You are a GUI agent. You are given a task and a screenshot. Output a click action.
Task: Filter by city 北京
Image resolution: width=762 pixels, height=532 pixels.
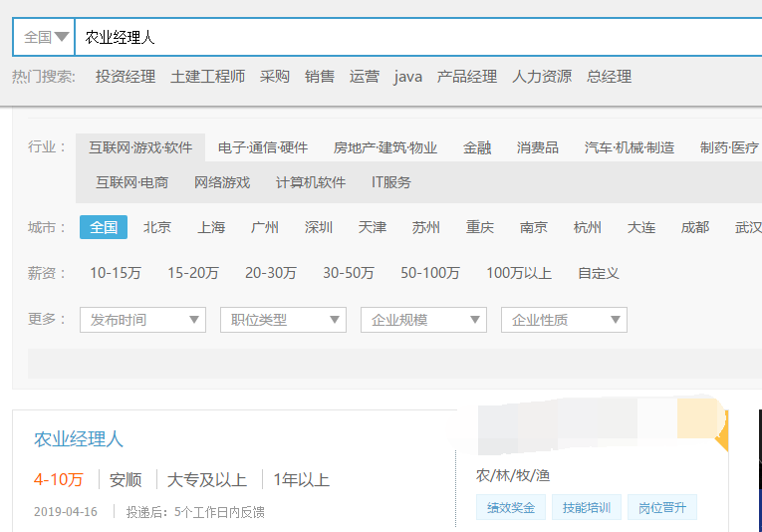pos(157,227)
